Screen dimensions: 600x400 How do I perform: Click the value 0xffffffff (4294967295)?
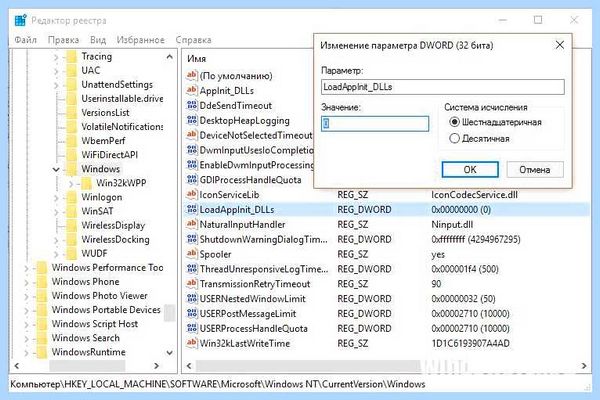476,240
